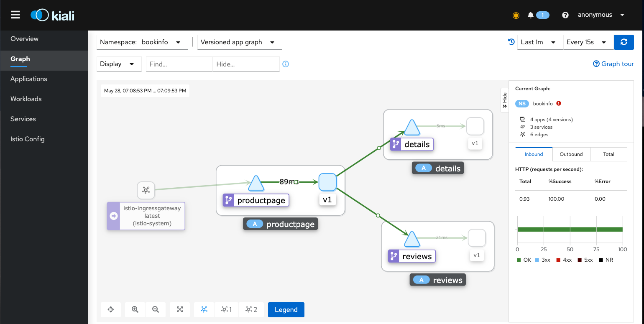Image resolution: width=644 pixels, height=324 pixels.
Task: Click the zoom in magnifier
Action: [135, 310]
